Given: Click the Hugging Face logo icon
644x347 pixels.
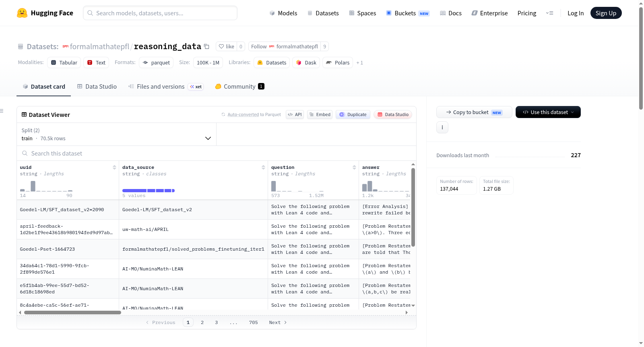Looking at the screenshot, I should (x=22, y=13).
